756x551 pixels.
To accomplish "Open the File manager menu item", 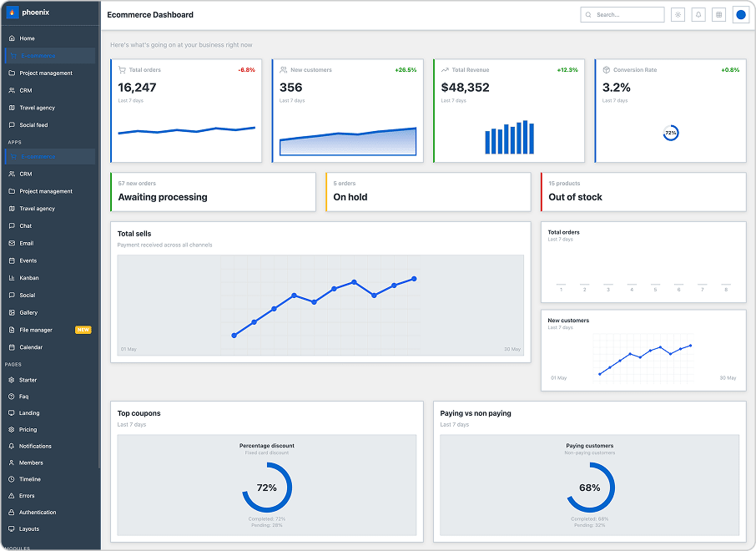I will click(x=36, y=330).
